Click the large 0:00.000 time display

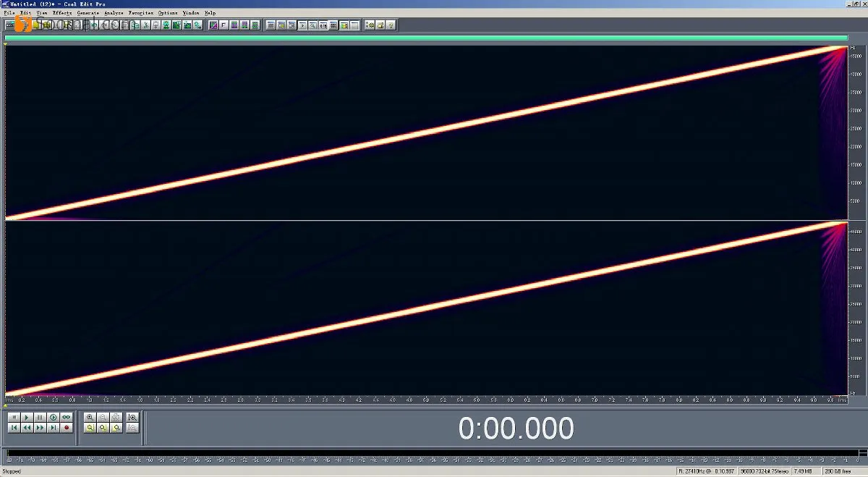pyautogui.click(x=516, y=429)
